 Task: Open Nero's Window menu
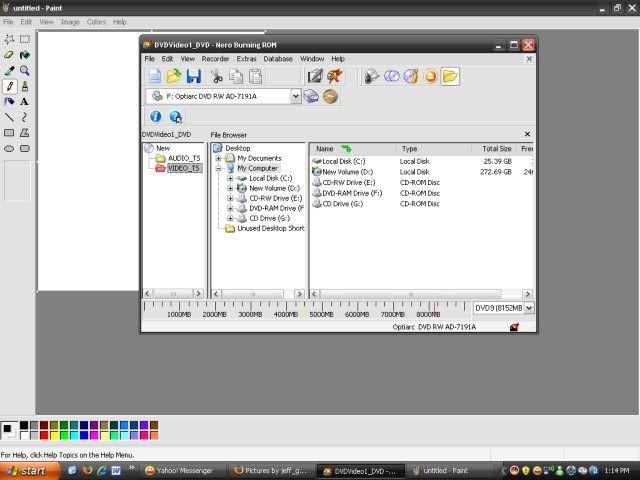pos(312,59)
